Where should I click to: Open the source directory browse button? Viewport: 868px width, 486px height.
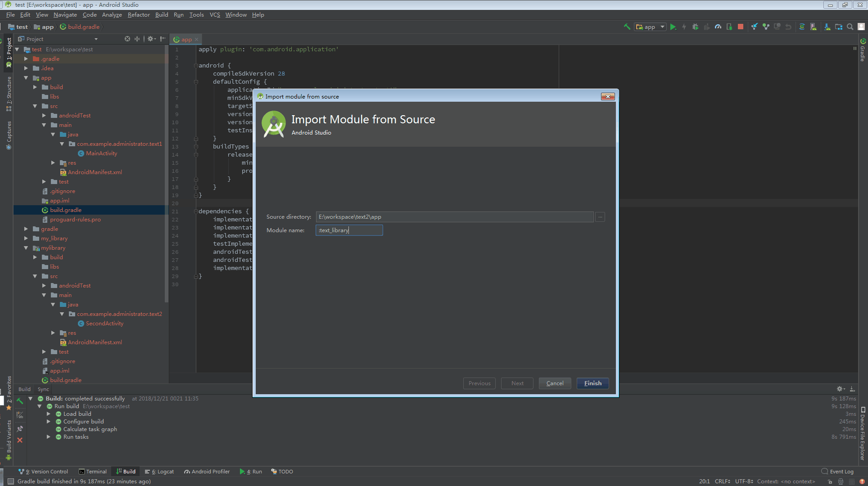click(x=600, y=216)
